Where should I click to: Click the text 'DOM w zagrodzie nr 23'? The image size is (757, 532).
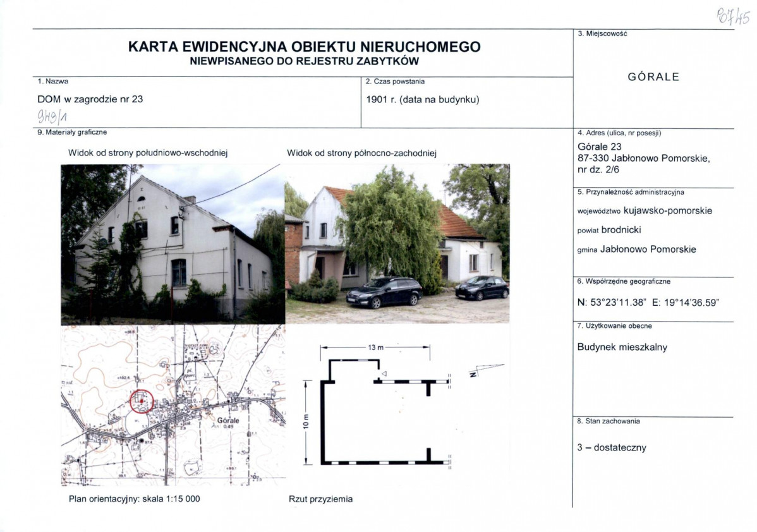coord(90,99)
